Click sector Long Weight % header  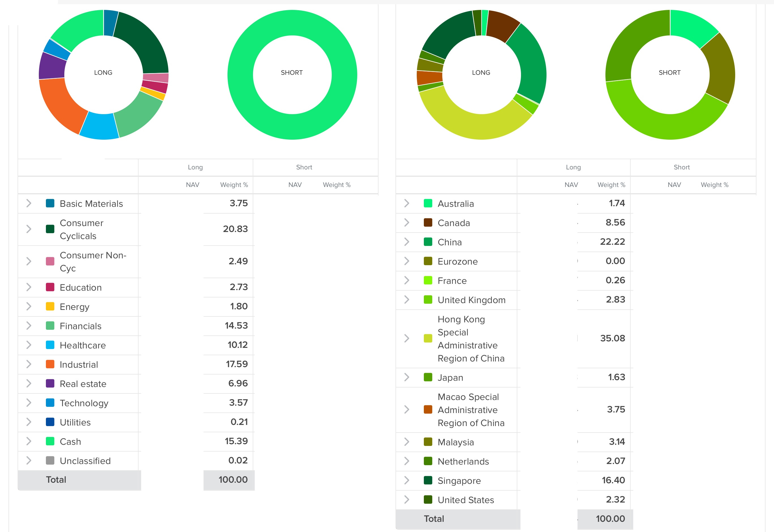234,185
